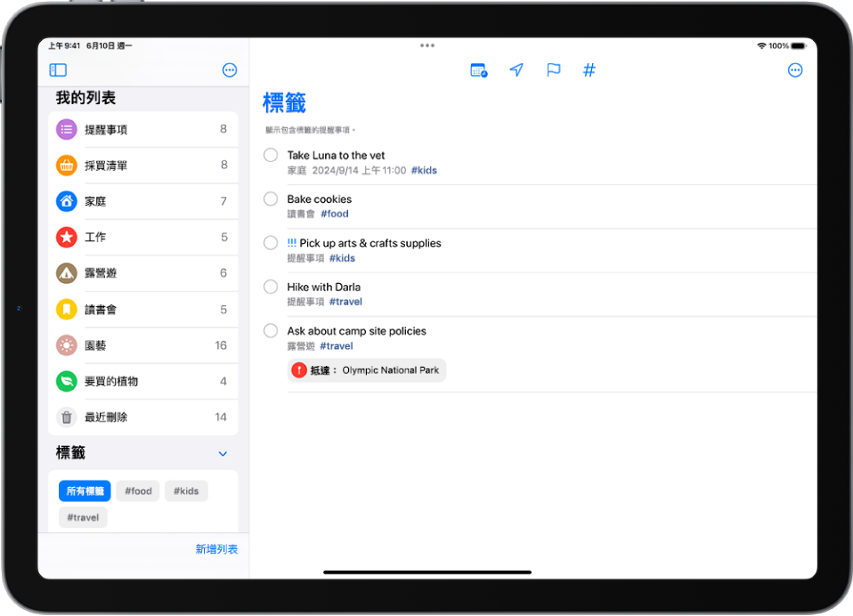Click the bookmark icon beside 讀書會
This screenshot has height=616, width=853.
[66, 309]
